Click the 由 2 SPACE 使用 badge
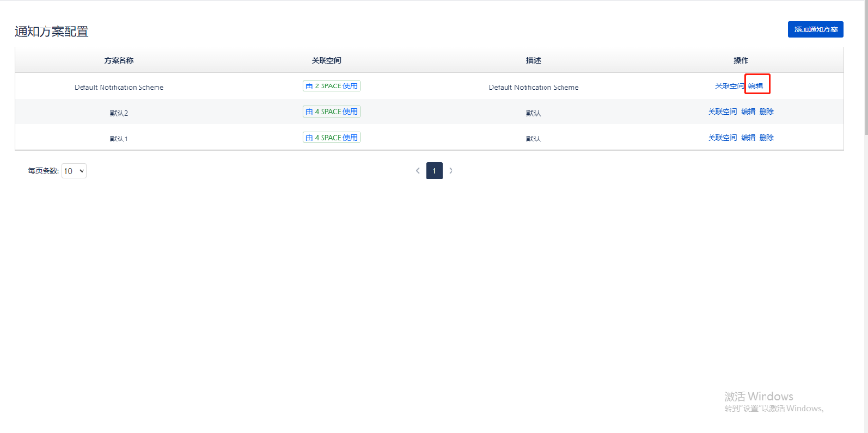 (x=332, y=85)
